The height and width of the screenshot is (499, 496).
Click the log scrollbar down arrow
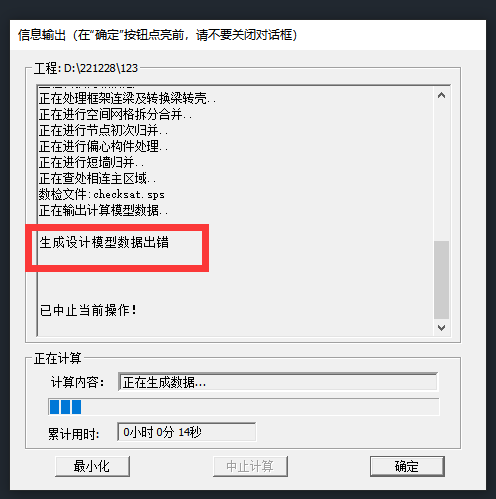coord(442,328)
